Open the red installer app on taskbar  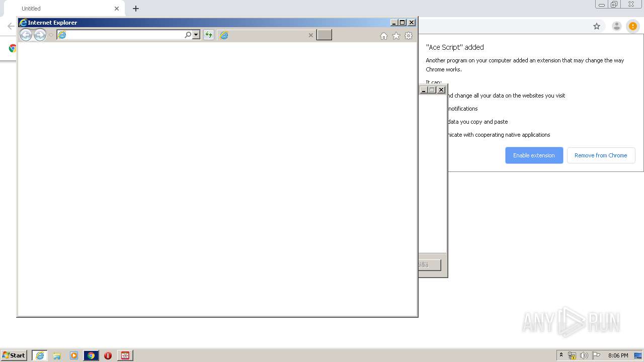pyautogui.click(x=125, y=355)
